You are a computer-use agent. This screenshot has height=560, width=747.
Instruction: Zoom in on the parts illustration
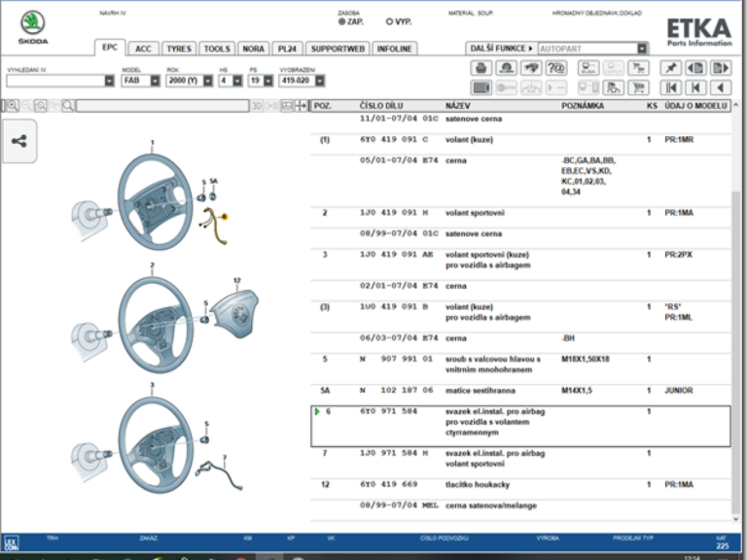click(x=11, y=105)
